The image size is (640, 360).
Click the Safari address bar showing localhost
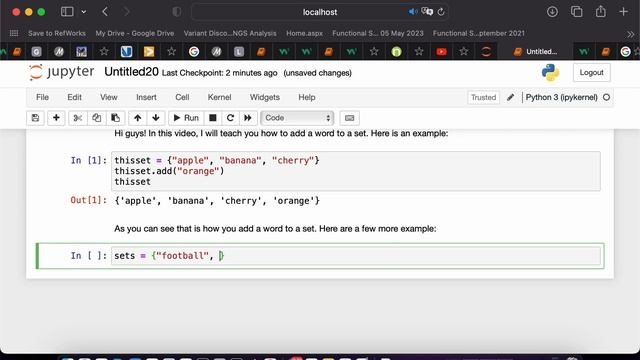click(320, 12)
